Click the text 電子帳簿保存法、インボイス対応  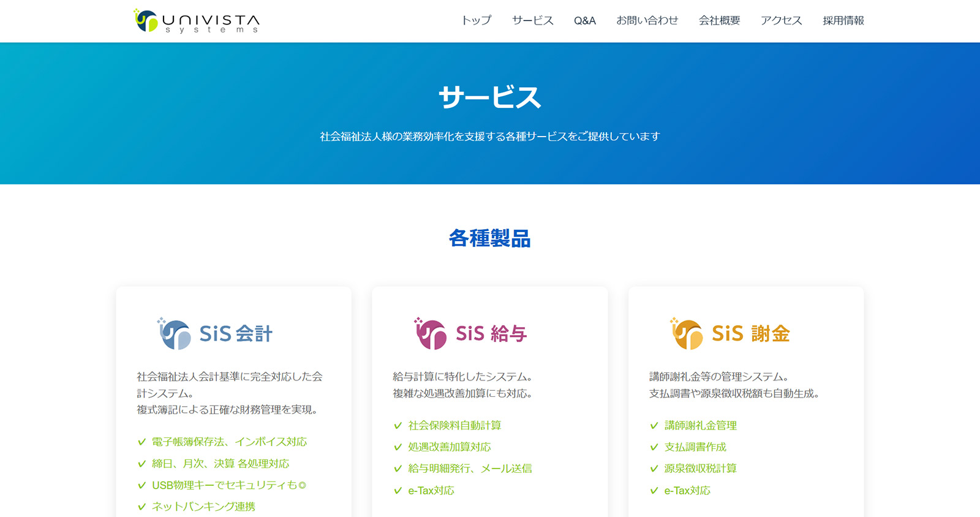tap(230, 442)
